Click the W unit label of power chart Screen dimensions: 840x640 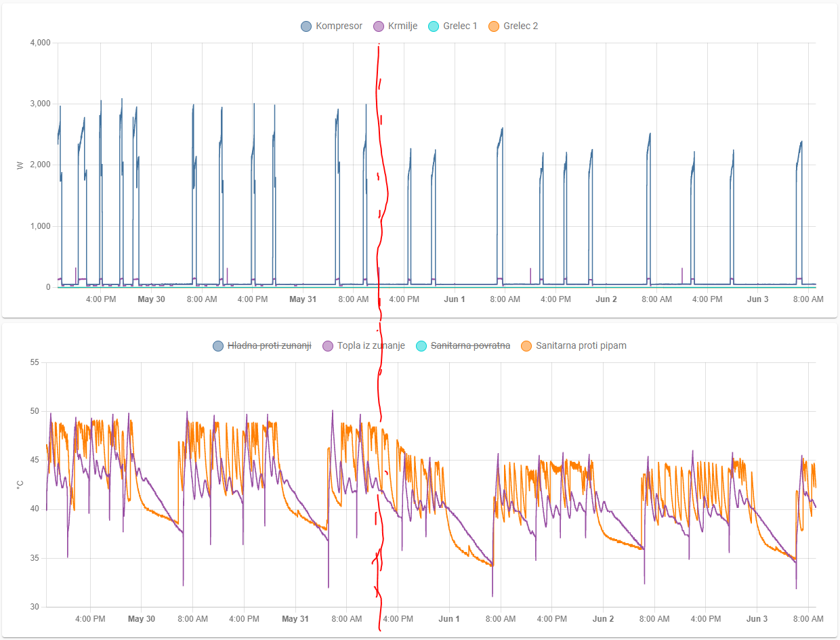pyautogui.click(x=20, y=165)
